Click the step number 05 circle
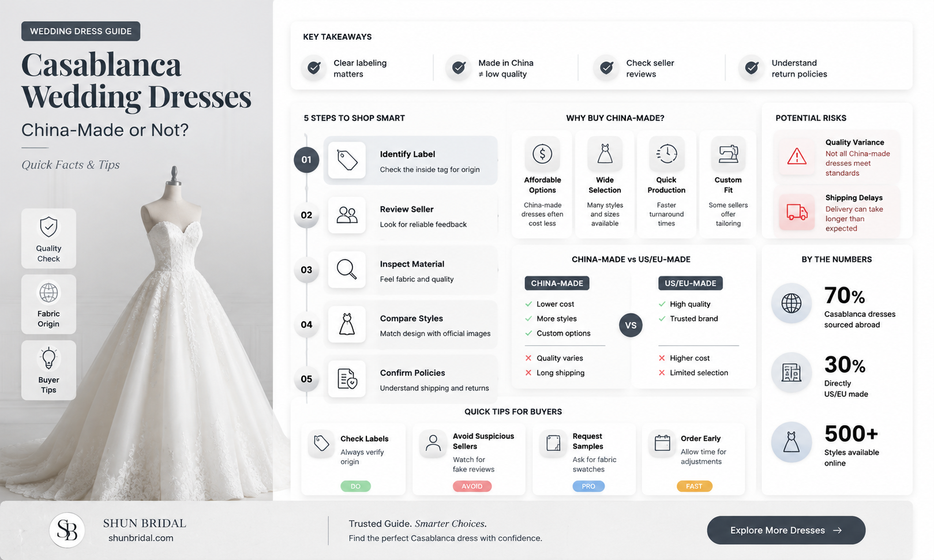This screenshot has width=934, height=560. point(306,379)
